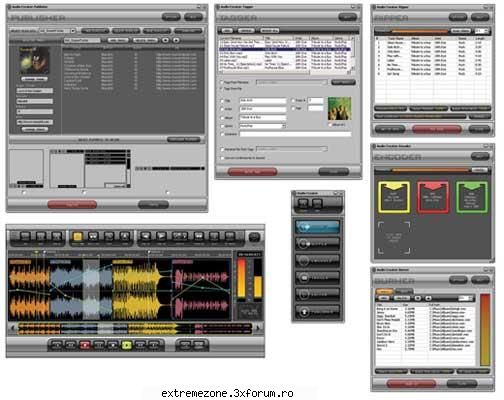
Task: Open the blue highlighted module in the launcher
Action: (317, 227)
